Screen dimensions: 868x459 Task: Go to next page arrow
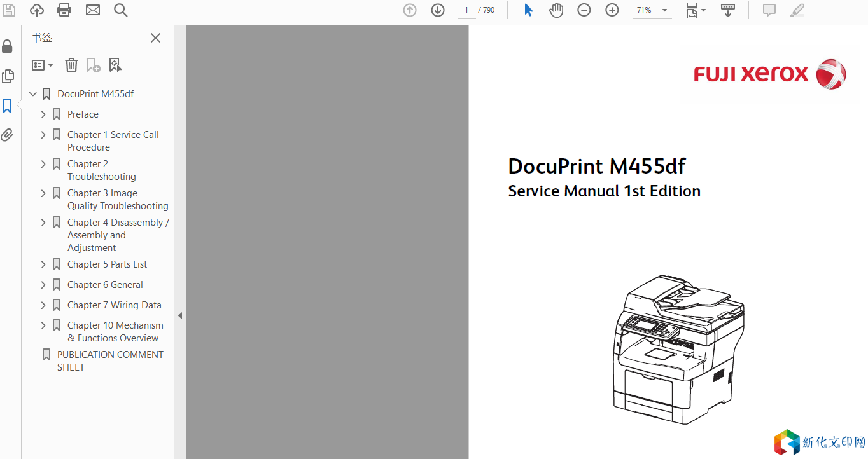[438, 10]
